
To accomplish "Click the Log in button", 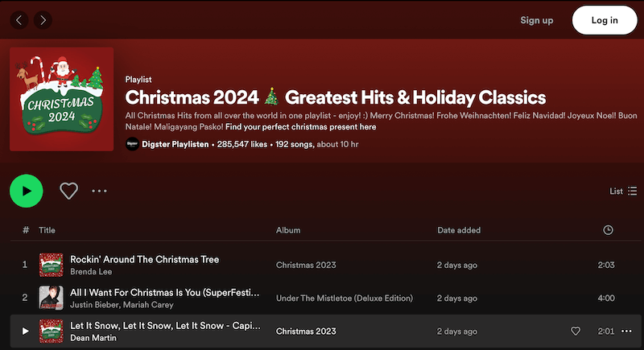I will pyautogui.click(x=604, y=20).
